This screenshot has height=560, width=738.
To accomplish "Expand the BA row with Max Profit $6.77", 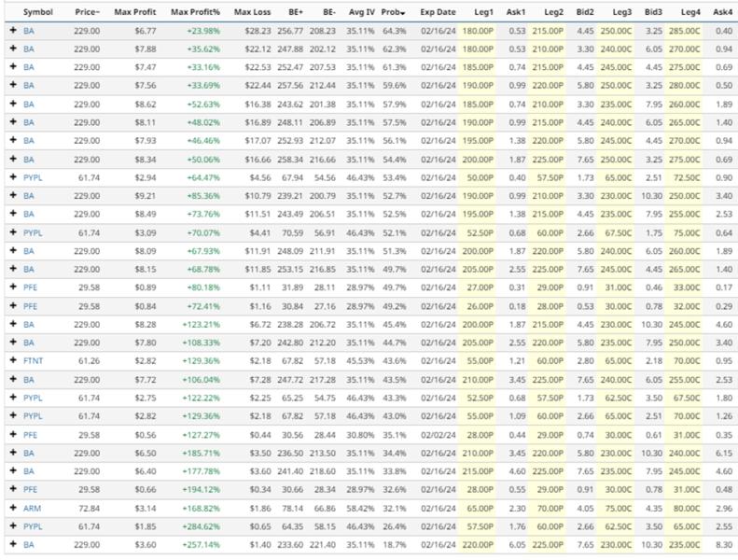I will point(13,30).
